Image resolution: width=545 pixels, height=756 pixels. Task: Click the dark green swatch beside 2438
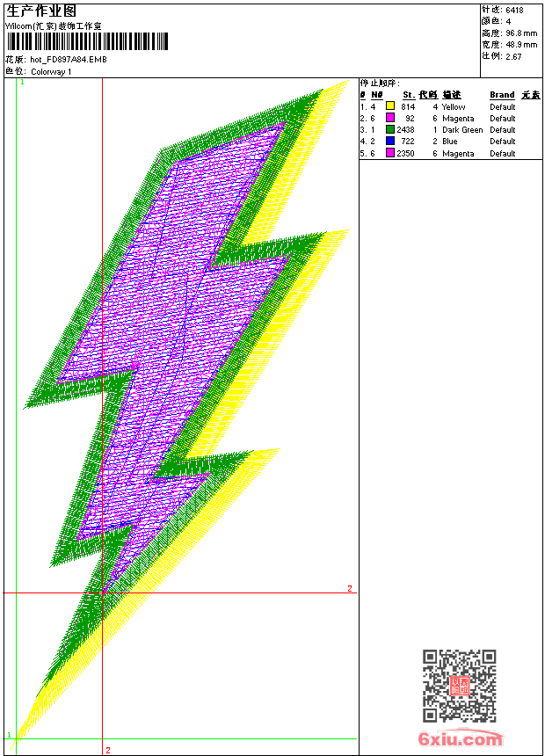coord(390,129)
